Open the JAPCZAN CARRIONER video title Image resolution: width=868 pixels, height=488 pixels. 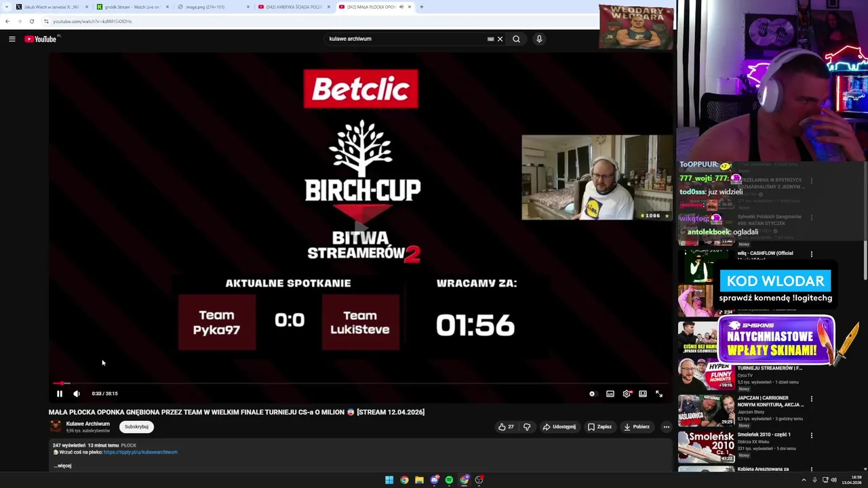pyautogui.click(x=770, y=401)
